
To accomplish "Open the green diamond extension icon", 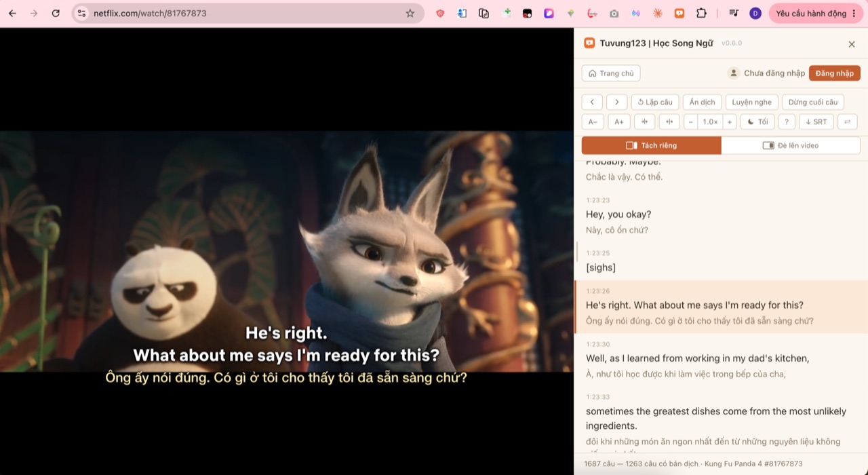I will 570,13.
